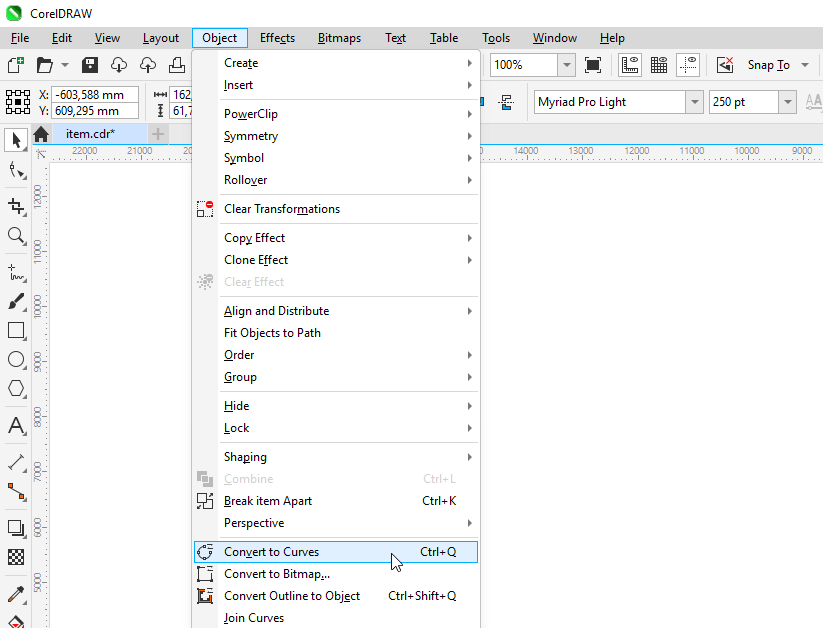Select the Ellipse tool
The height and width of the screenshot is (628, 823).
[x=16, y=360]
